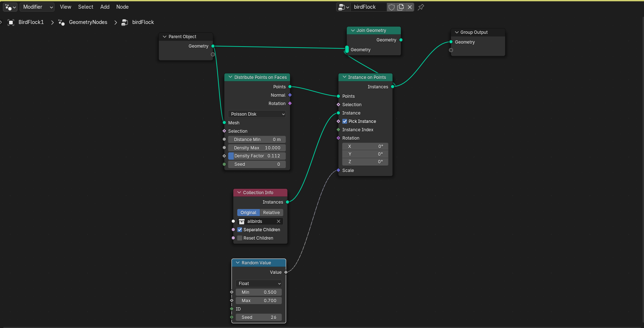The width and height of the screenshot is (644, 328).
Task: Enable Reset Children in Collection Info
Action: coord(240,238)
